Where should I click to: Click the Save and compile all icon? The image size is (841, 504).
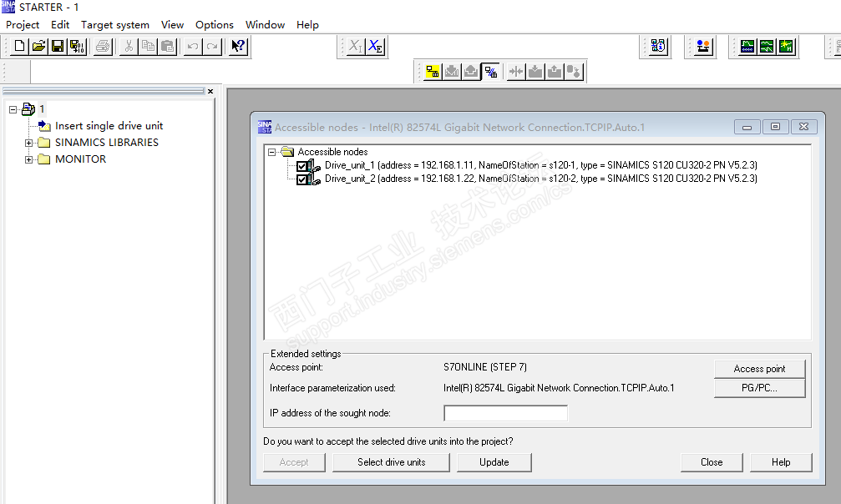coord(77,46)
